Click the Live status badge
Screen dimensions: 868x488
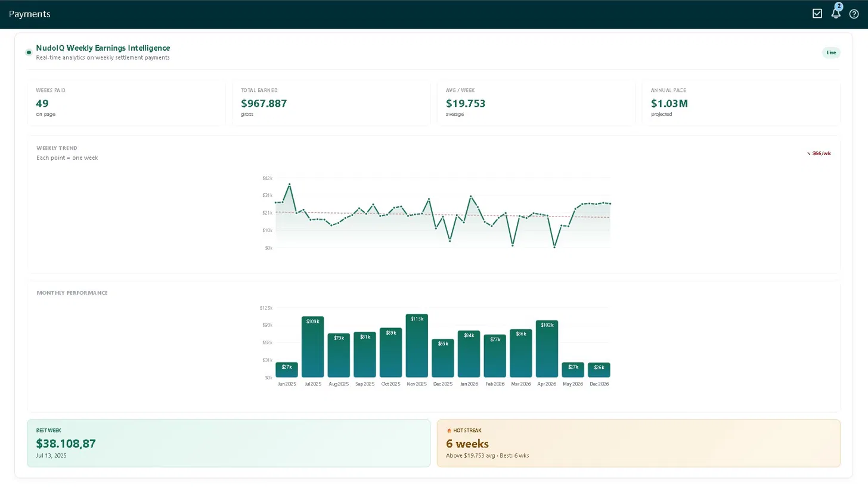point(831,52)
